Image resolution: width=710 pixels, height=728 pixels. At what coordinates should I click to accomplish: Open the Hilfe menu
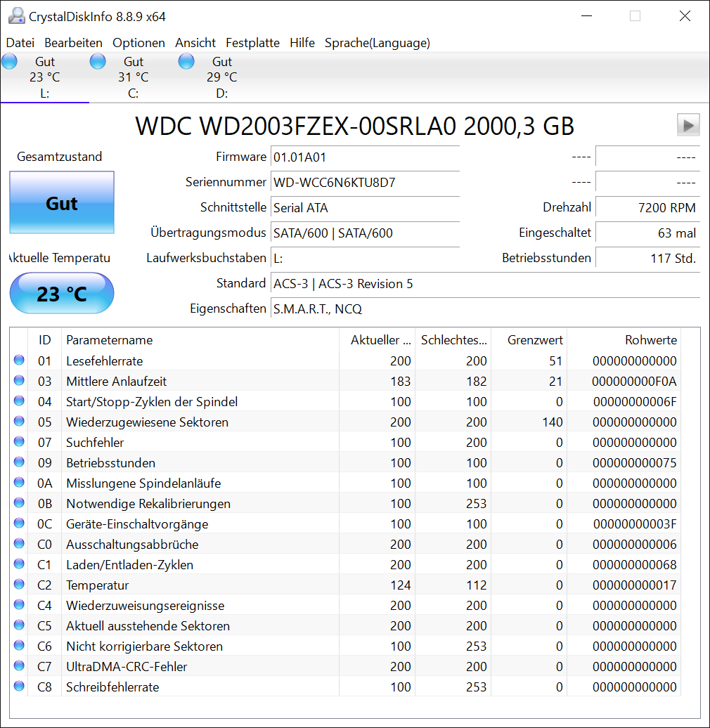point(302,43)
